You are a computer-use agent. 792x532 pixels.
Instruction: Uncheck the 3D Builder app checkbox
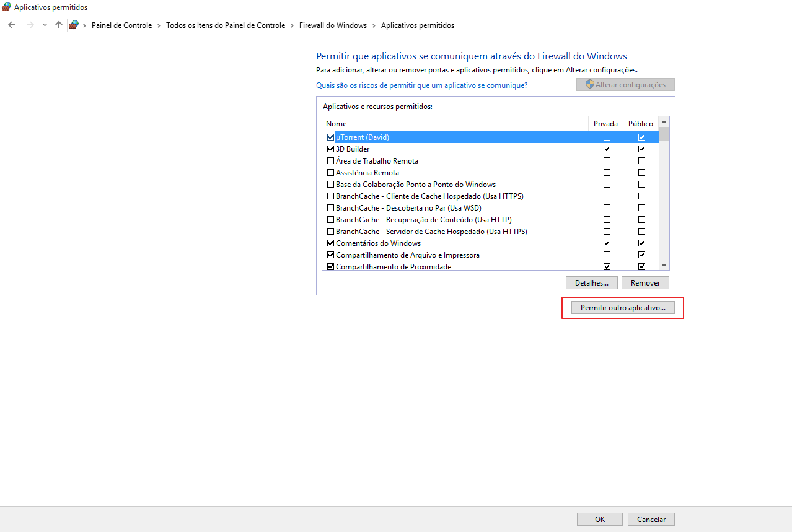(x=330, y=149)
